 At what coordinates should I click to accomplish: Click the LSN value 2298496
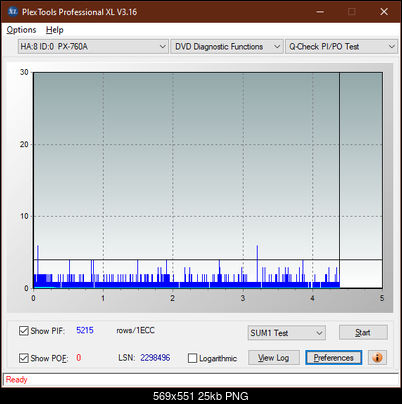coord(155,358)
